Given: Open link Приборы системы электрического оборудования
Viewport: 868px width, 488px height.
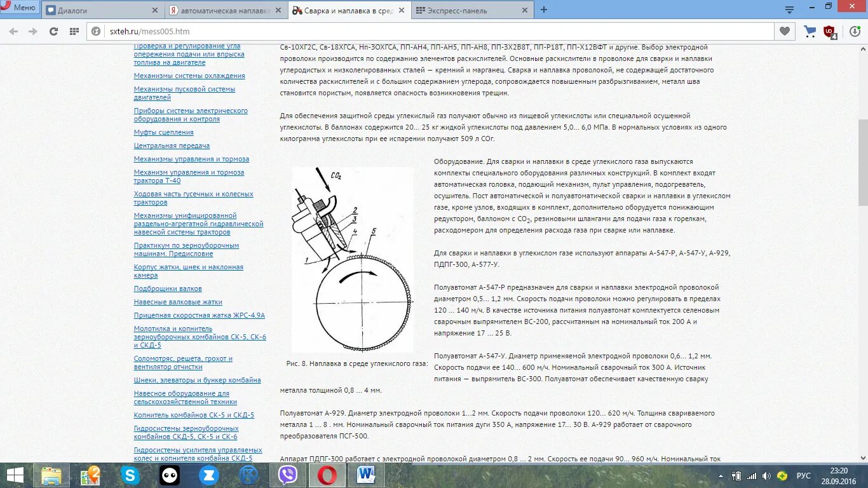Looking at the screenshot, I should [191, 115].
